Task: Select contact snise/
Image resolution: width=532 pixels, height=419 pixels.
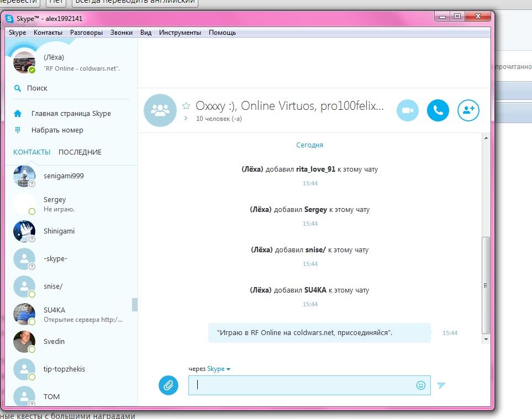Action: (71, 287)
